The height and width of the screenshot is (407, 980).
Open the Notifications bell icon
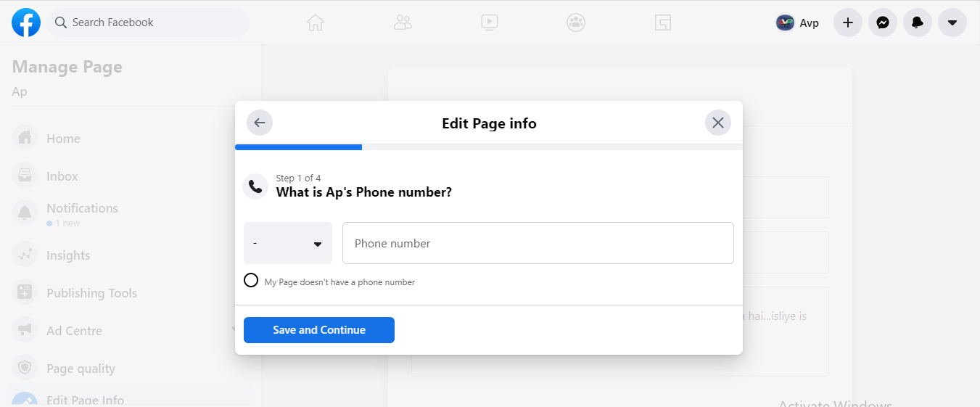918,22
